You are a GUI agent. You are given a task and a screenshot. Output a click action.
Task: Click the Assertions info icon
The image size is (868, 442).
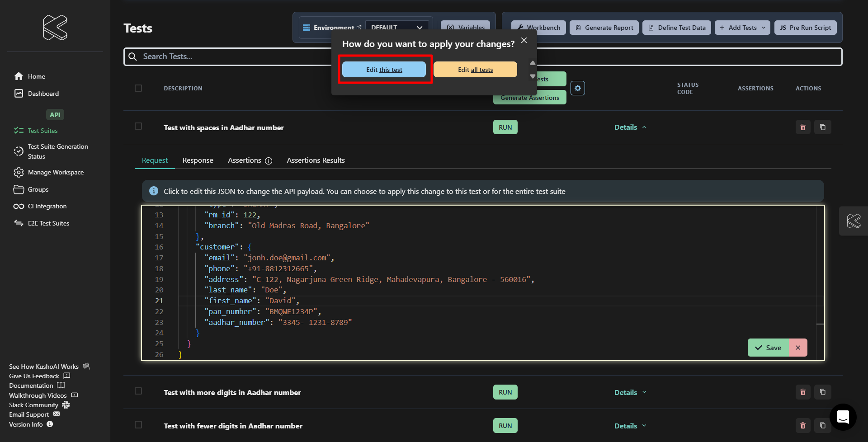tap(269, 161)
